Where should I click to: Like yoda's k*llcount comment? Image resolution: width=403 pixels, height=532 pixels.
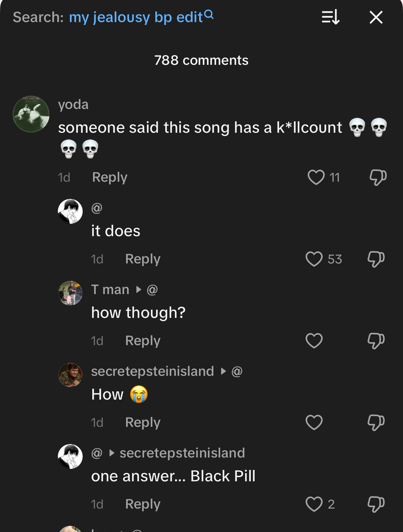point(316,178)
